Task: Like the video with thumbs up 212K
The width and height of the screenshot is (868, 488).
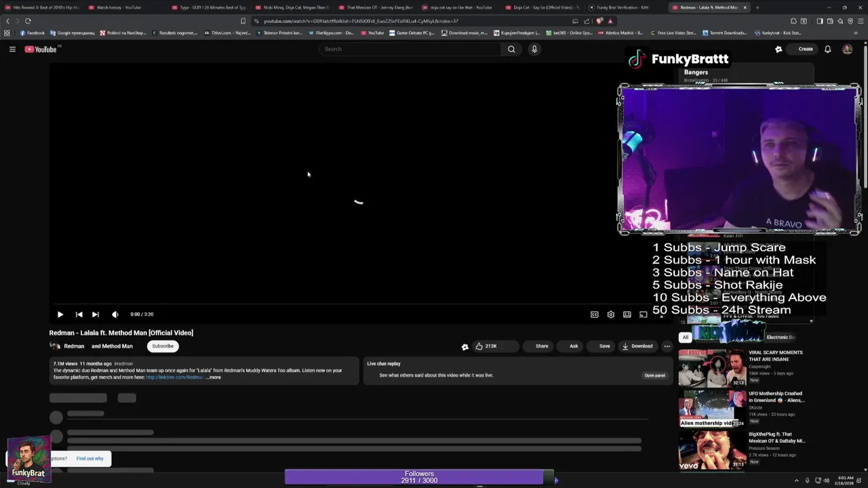Action: pyautogui.click(x=486, y=346)
